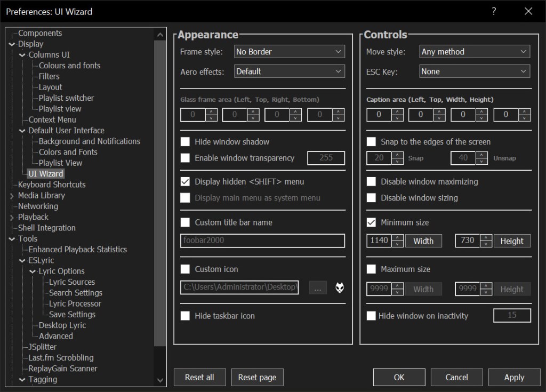Click the custom title bar name field
The height and width of the screenshot is (392, 546).
pos(262,241)
